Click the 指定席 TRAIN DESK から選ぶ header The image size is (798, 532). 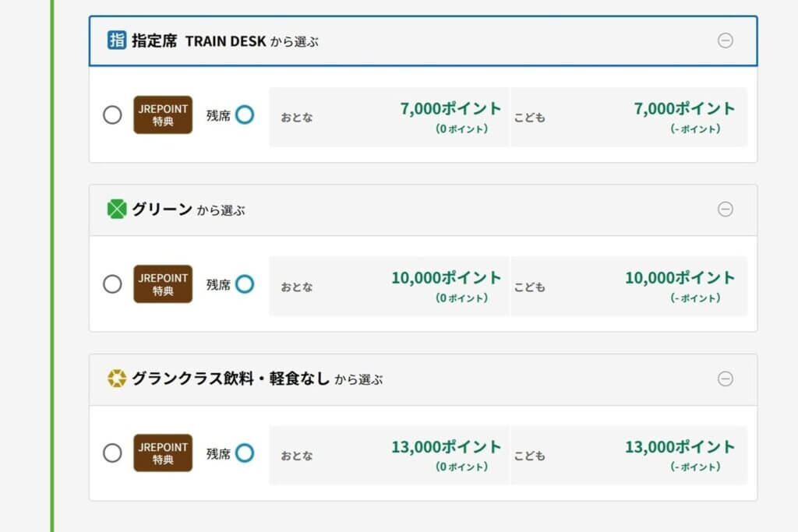(226, 41)
